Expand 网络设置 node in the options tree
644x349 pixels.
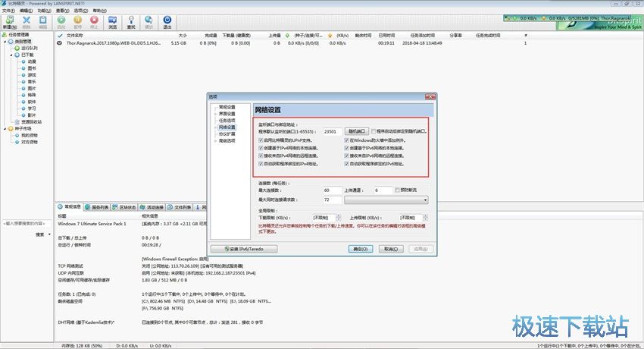point(215,127)
